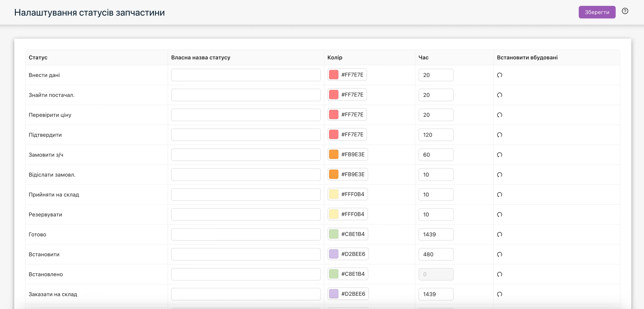The image size is (644, 309).
Task: Focus custom name field for Встановити
Action: click(x=246, y=254)
